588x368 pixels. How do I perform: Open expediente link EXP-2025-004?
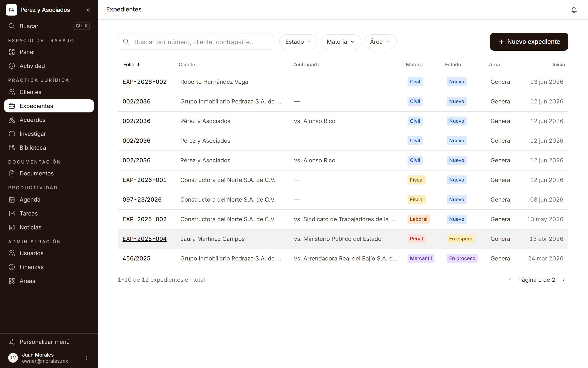click(x=145, y=239)
